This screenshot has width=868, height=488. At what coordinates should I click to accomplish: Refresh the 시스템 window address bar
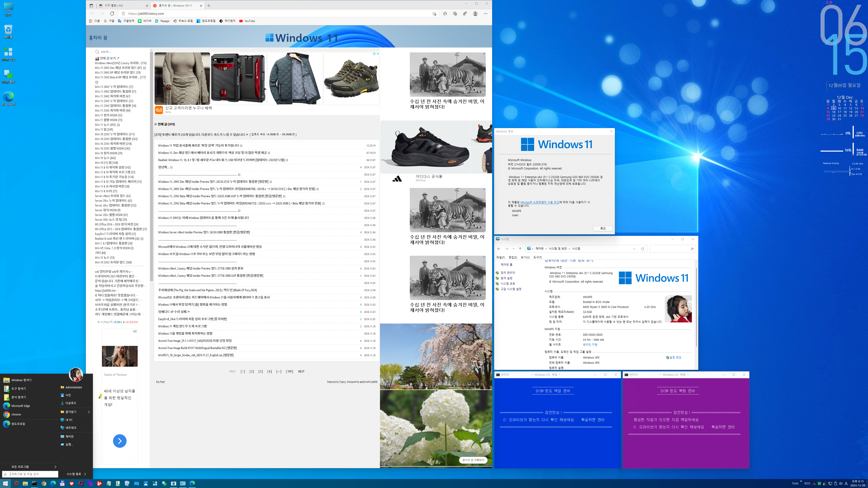tap(643, 249)
